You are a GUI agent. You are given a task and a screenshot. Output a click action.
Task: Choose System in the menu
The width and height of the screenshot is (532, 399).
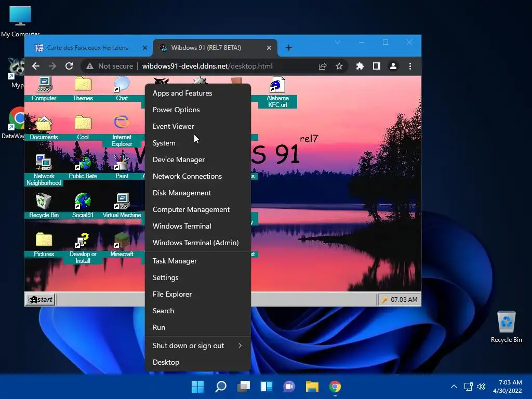click(x=198, y=143)
